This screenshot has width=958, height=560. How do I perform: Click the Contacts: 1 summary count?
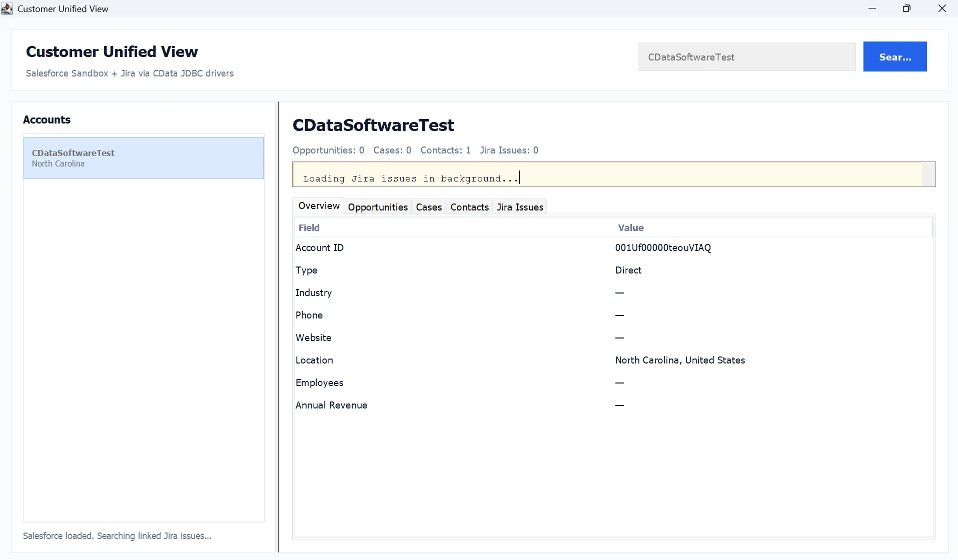pyautogui.click(x=445, y=150)
